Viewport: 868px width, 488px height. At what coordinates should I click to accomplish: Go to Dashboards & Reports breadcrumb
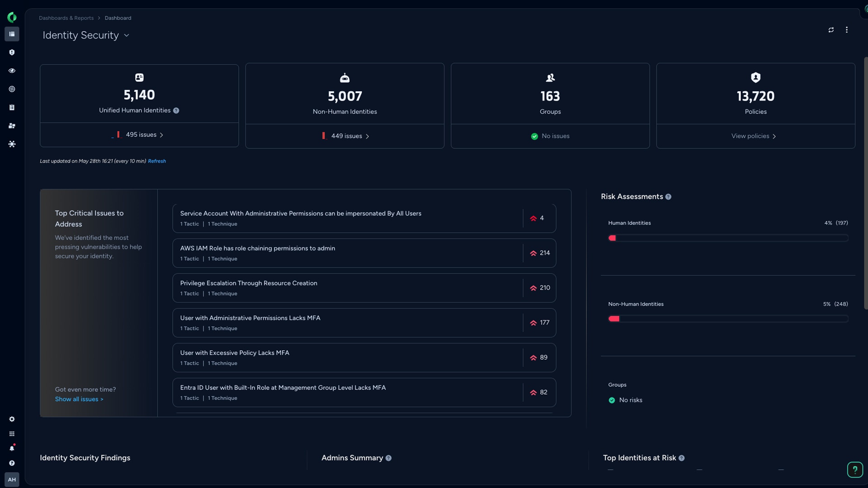[66, 18]
